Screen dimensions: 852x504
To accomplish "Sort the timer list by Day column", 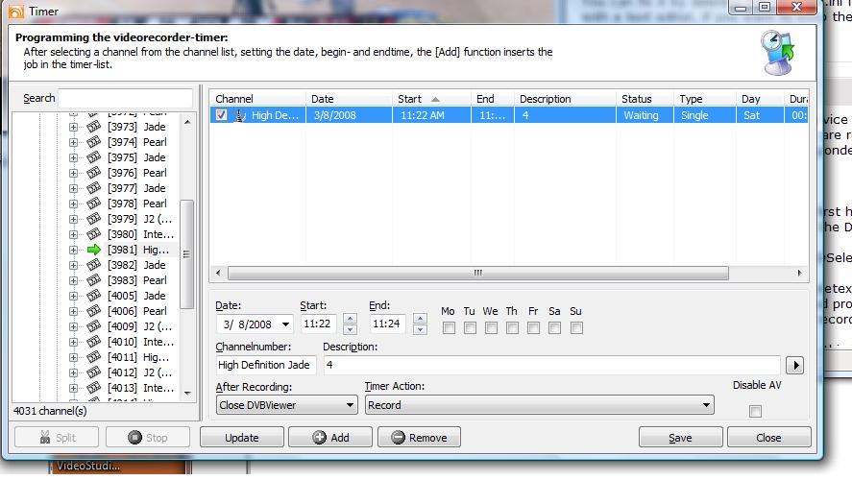I will coord(760,99).
